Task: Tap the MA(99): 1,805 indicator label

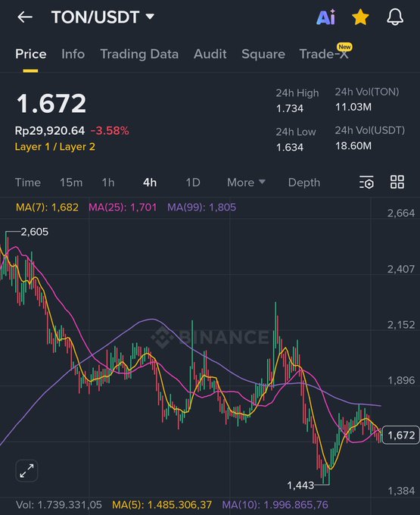Action: coord(201,208)
